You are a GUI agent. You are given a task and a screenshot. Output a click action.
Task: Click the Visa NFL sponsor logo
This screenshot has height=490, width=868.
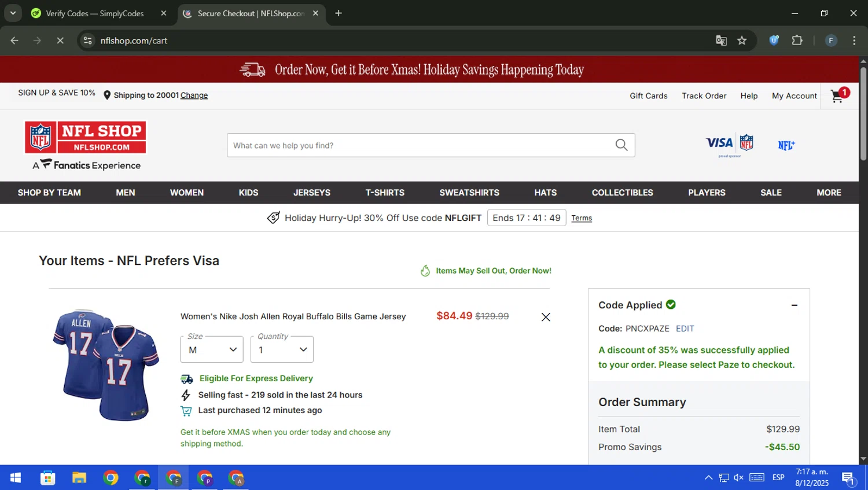click(x=730, y=145)
